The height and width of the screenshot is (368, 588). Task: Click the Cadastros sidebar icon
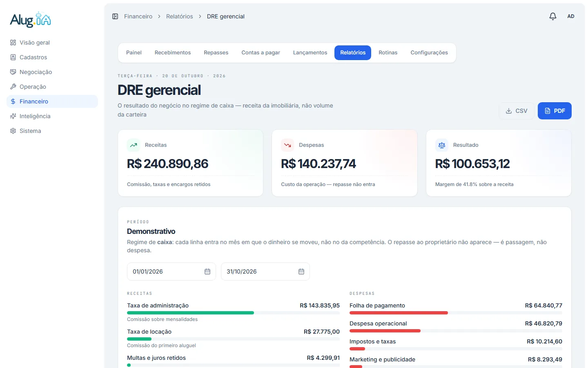13,57
